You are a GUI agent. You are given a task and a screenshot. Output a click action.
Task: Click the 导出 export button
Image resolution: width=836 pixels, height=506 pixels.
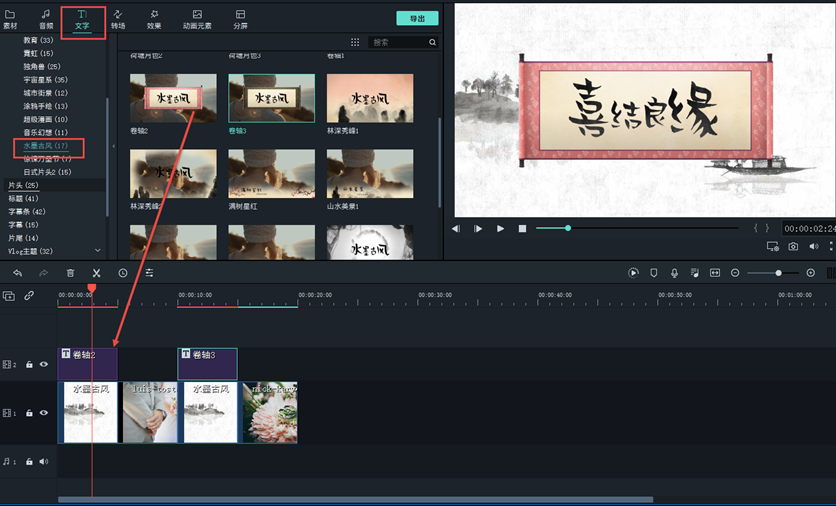click(417, 18)
